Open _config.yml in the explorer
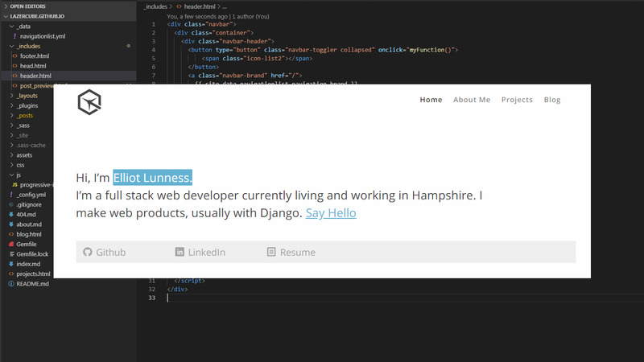644x362 pixels. coord(31,195)
